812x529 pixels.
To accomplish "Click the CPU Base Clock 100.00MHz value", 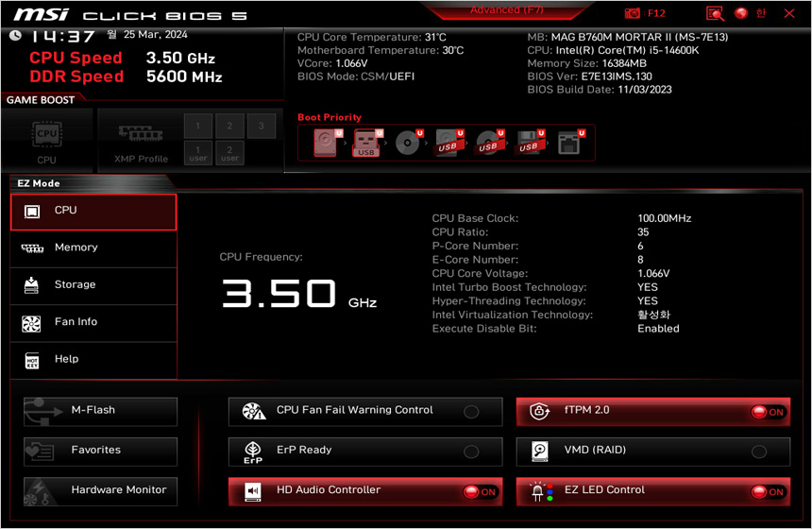I will 665,218.
